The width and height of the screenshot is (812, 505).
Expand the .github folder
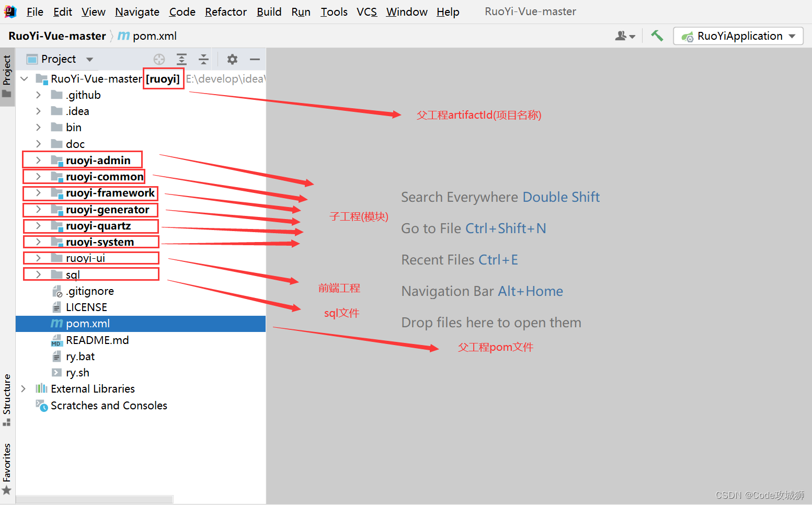pos(38,95)
